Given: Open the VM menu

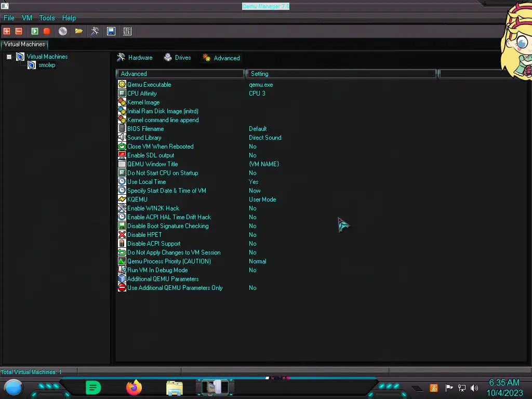Looking at the screenshot, I should 27,18.
